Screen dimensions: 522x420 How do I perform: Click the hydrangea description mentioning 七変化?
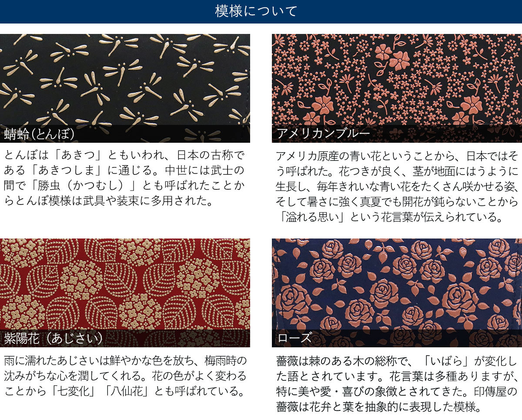tap(125, 376)
